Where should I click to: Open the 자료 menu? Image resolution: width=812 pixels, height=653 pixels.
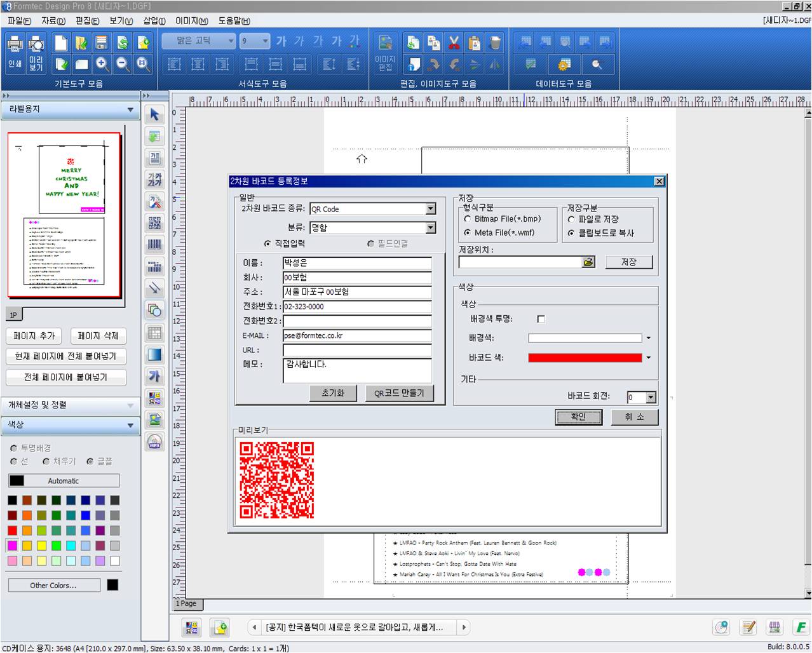point(53,21)
